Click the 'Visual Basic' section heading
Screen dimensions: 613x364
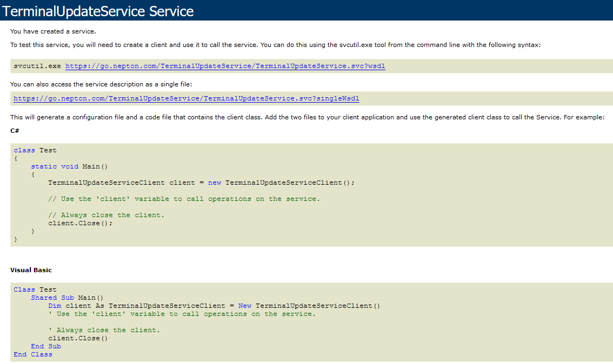click(x=31, y=270)
